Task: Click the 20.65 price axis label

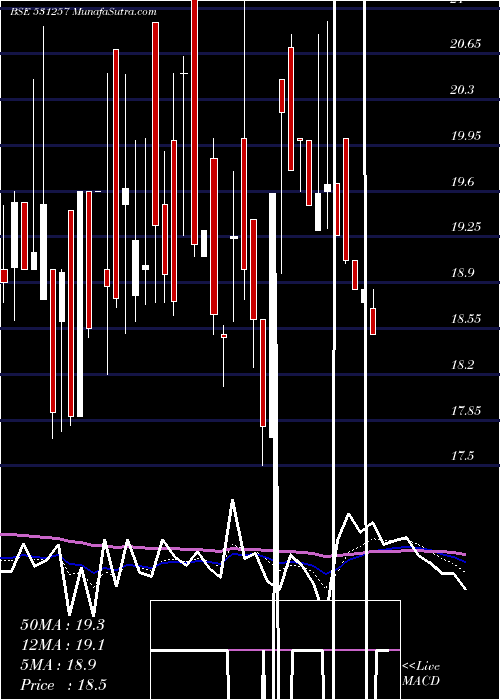Action: [x=466, y=44]
